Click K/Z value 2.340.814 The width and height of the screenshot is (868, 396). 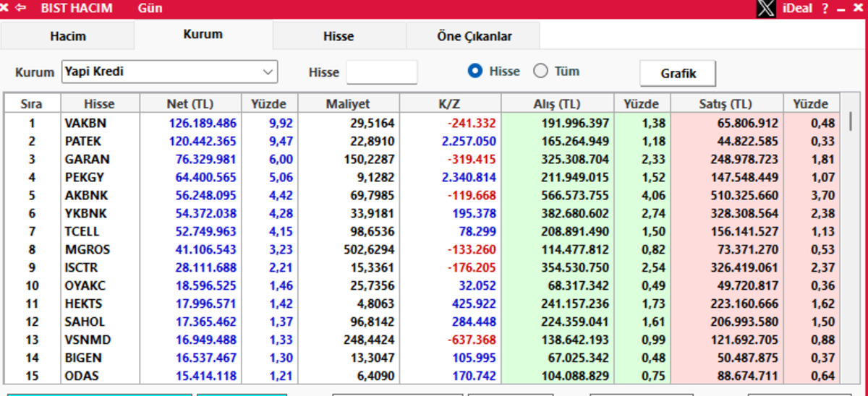[469, 177]
